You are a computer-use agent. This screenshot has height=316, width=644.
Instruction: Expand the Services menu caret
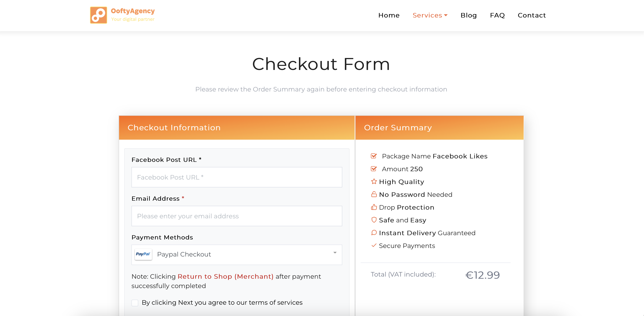click(446, 16)
